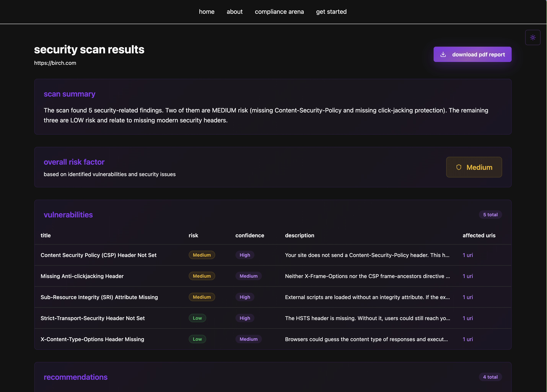
Task: Click description 'External scripts are loaded without'
Action: pyautogui.click(x=367, y=297)
